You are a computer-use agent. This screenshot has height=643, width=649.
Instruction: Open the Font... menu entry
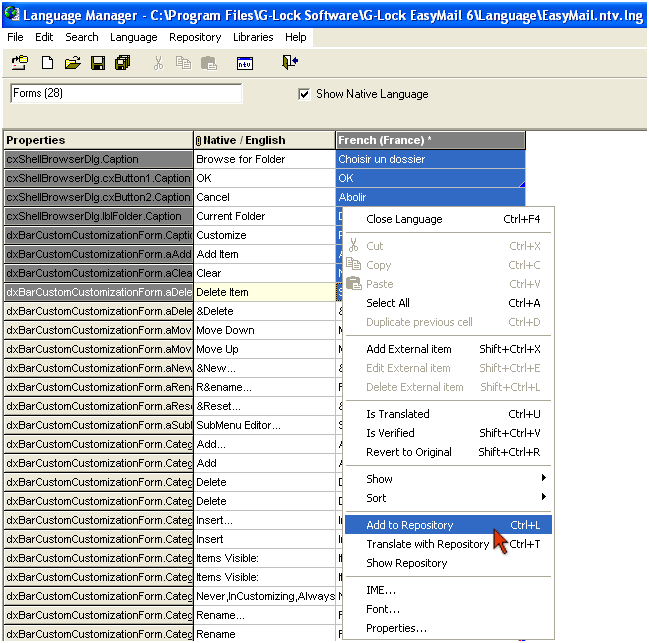point(448,609)
